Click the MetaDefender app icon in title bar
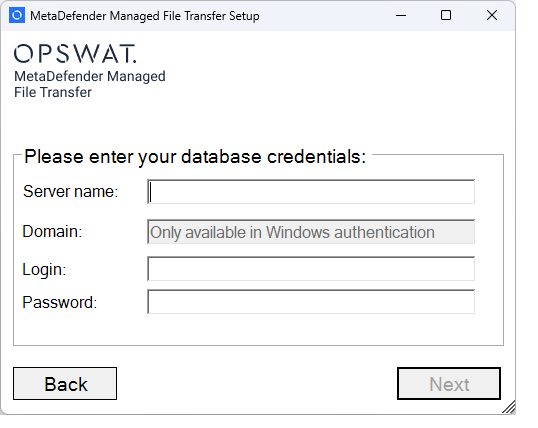This screenshot has height=428, width=538. point(17,15)
